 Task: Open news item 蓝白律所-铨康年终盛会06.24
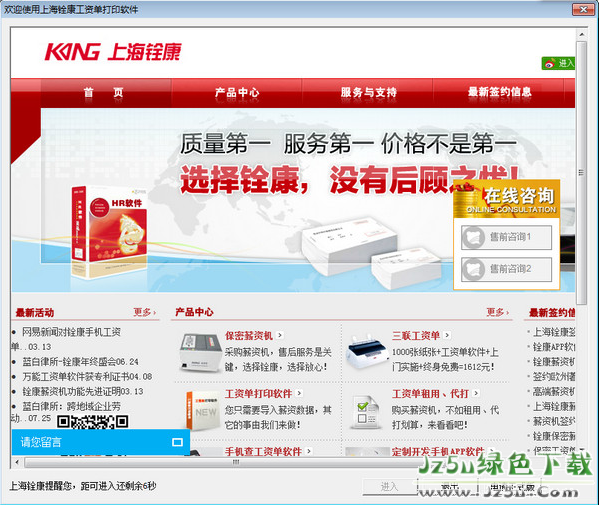[x=80, y=361]
